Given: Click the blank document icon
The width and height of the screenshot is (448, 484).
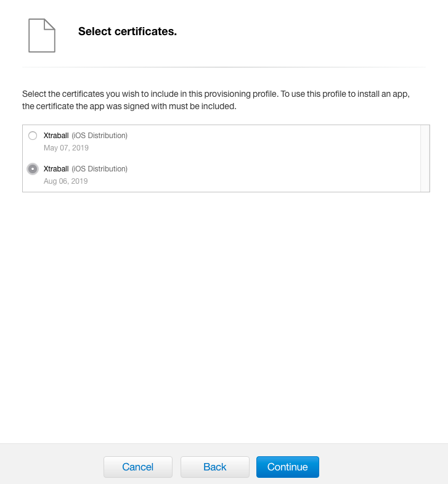Looking at the screenshot, I should point(42,35).
